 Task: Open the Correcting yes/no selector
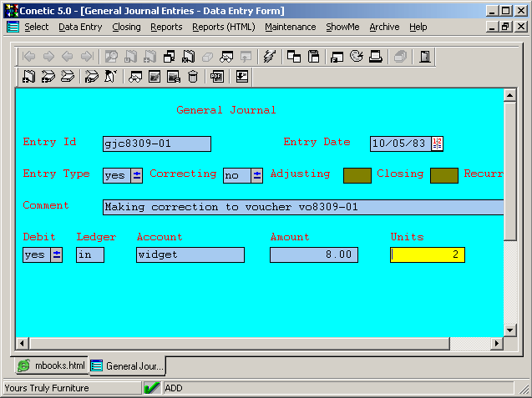256,175
